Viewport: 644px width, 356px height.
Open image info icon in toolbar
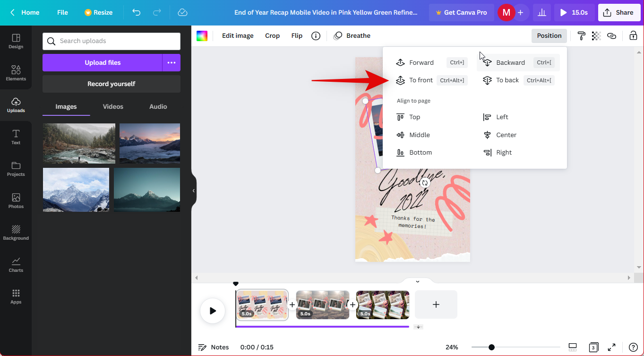[x=316, y=36]
